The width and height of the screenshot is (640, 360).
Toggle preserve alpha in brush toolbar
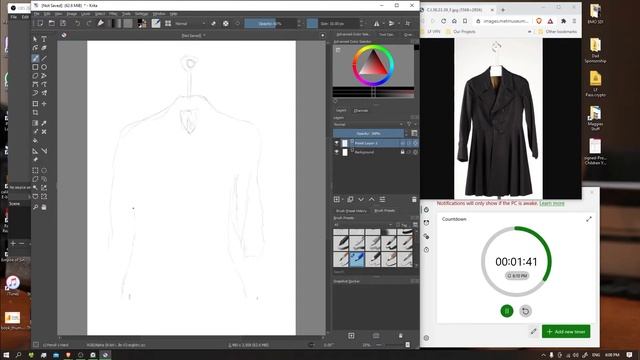225,24
